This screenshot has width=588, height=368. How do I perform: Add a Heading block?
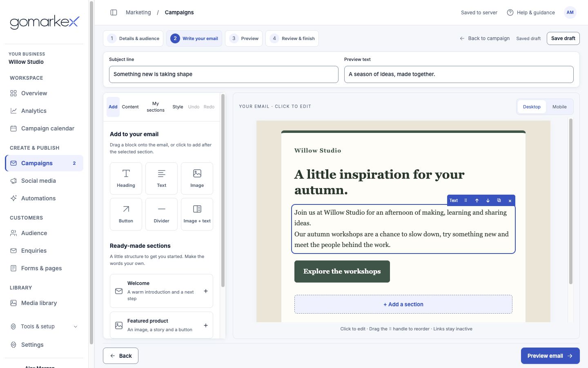126,178
